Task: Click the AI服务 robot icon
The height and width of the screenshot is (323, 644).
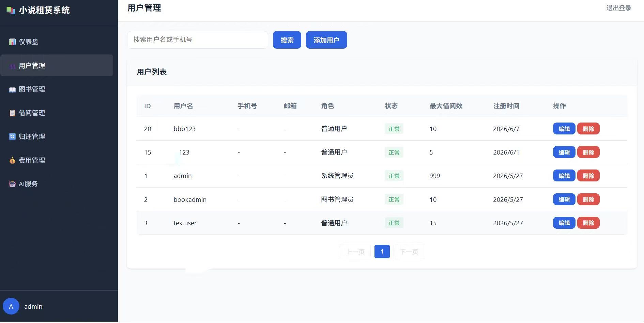Action: tap(12, 184)
